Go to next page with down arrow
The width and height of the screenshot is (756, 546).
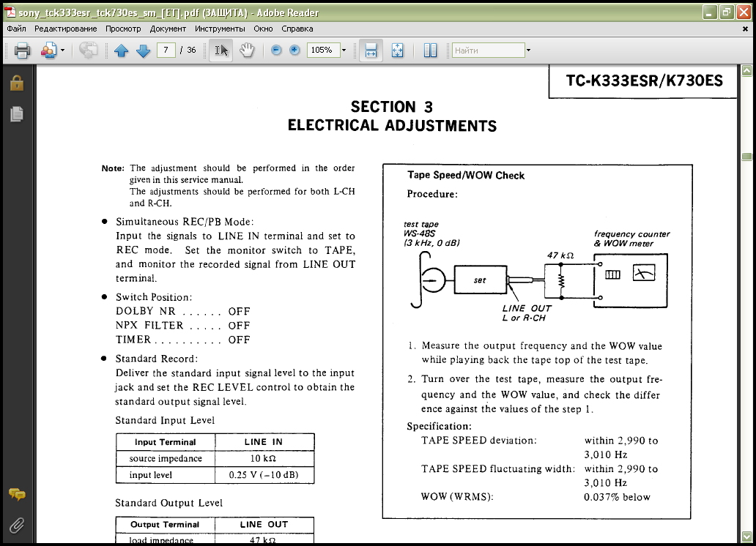click(x=143, y=51)
